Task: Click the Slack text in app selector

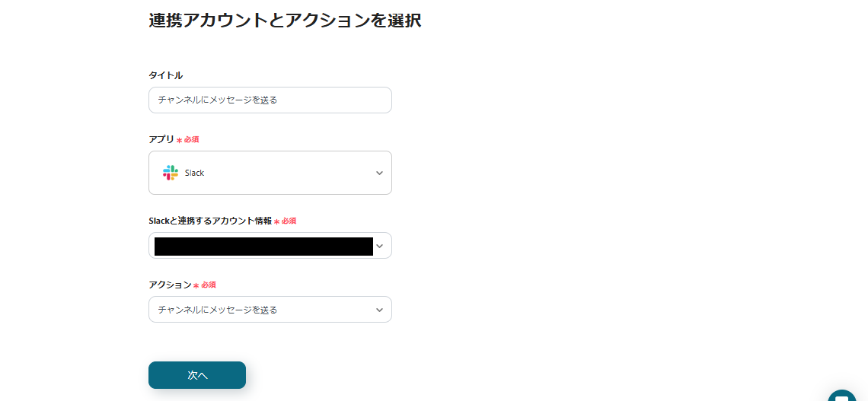Action: tap(194, 173)
